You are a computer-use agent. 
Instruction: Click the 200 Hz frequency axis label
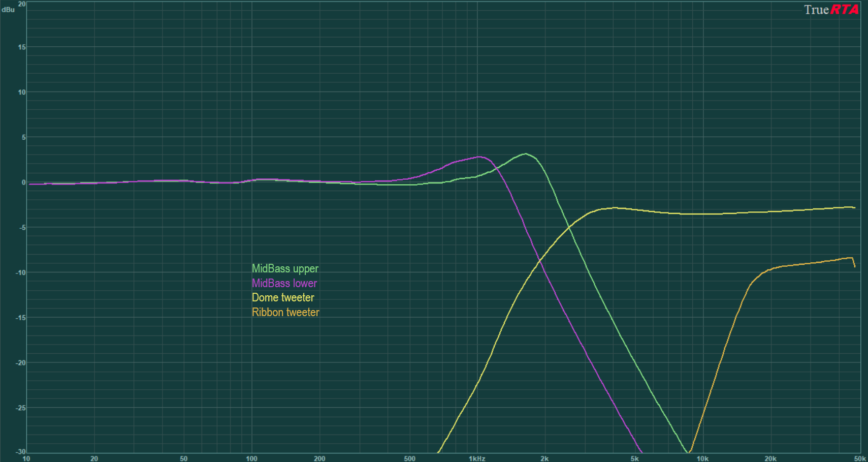coord(319,458)
